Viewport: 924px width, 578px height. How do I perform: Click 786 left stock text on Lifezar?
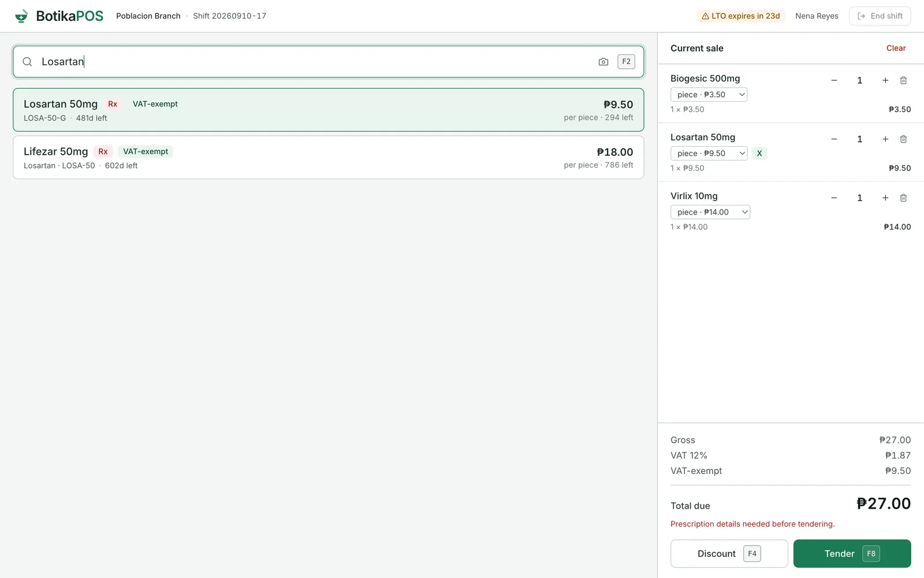(x=619, y=165)
